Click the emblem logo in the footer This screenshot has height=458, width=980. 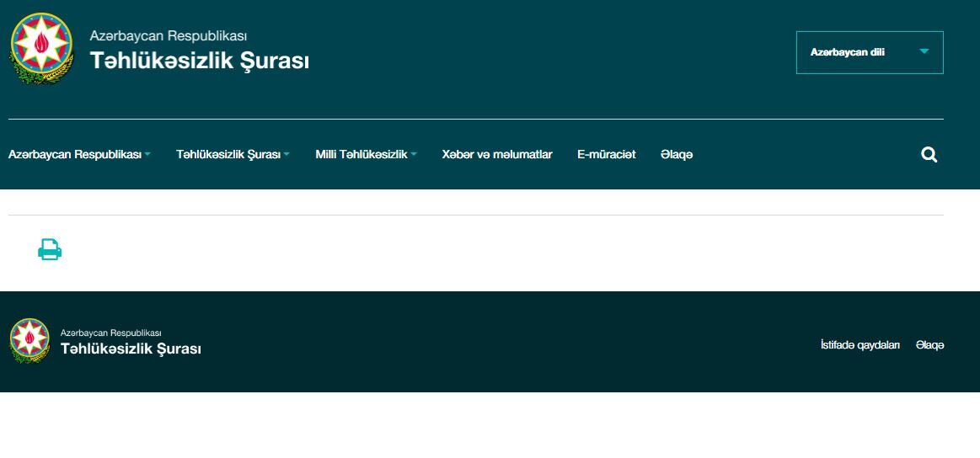tap(29, 341)
